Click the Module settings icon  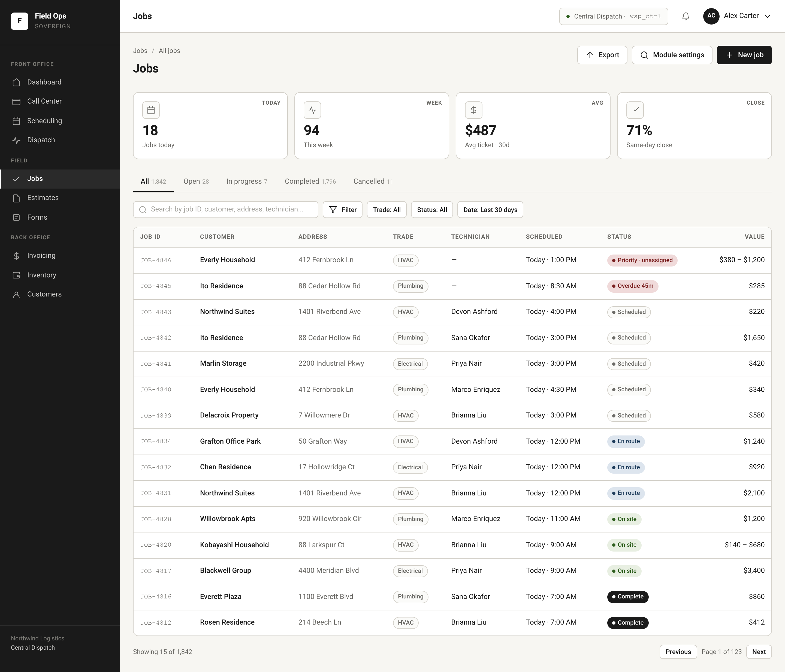[644, 55]
